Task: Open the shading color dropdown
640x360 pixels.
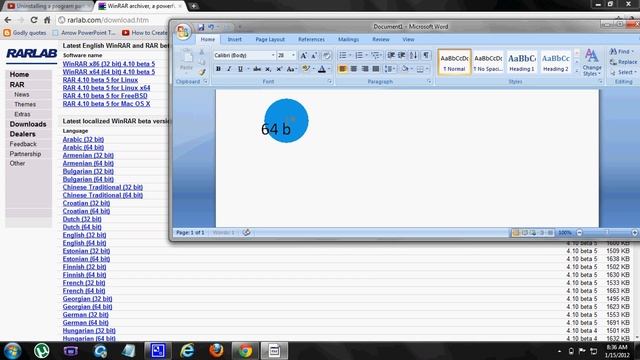Action: [412, 69]
